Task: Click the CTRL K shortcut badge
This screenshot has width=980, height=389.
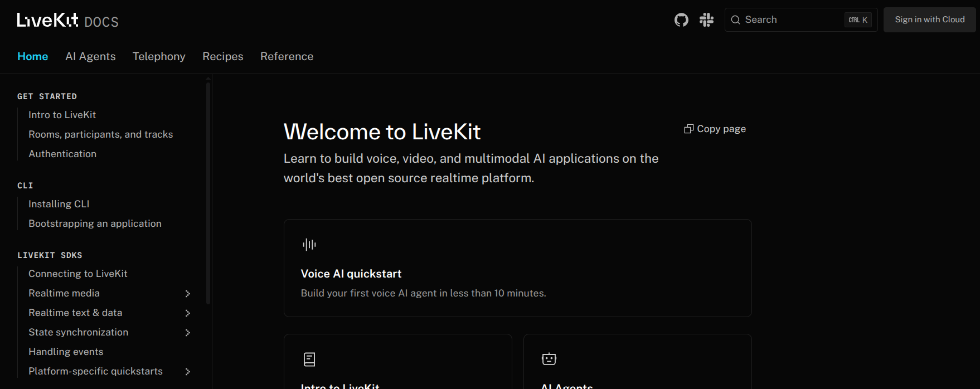Action: click(858, 20)
